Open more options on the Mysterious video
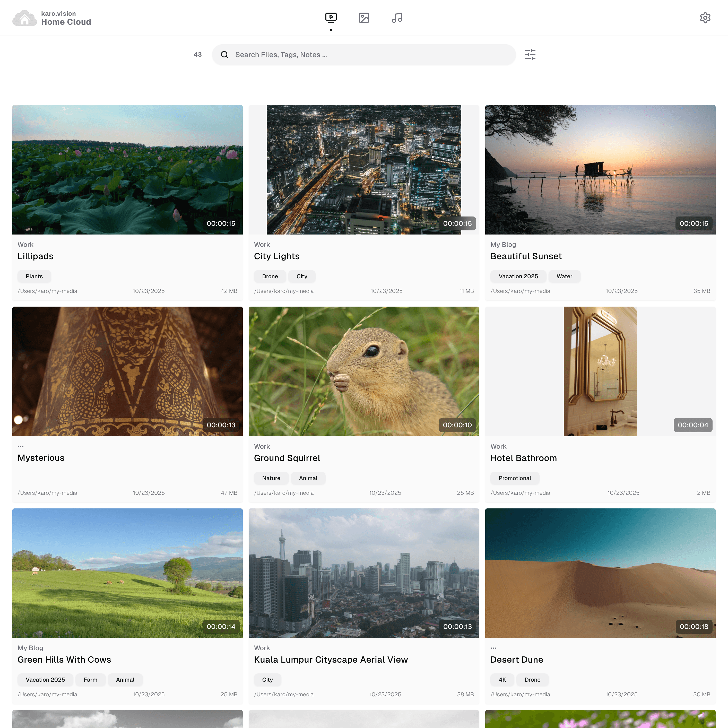This screenshot has width=728, height=728. click(21, 446)
